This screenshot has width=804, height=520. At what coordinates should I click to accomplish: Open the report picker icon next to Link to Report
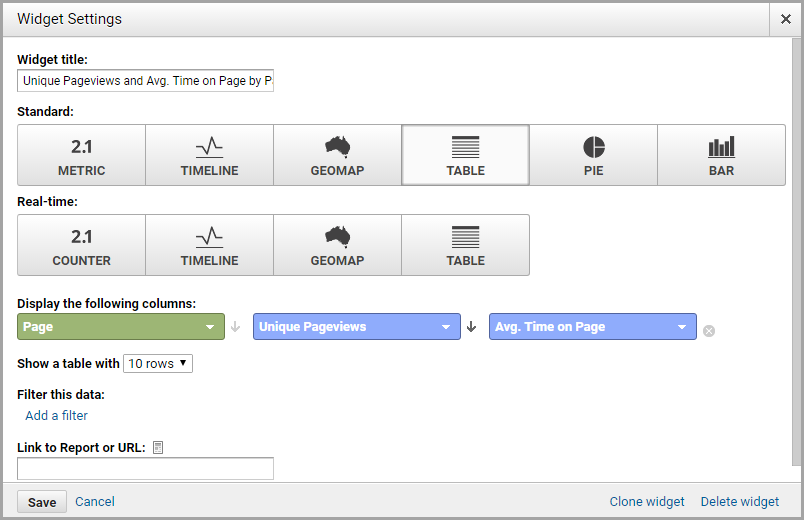(158, 448)
